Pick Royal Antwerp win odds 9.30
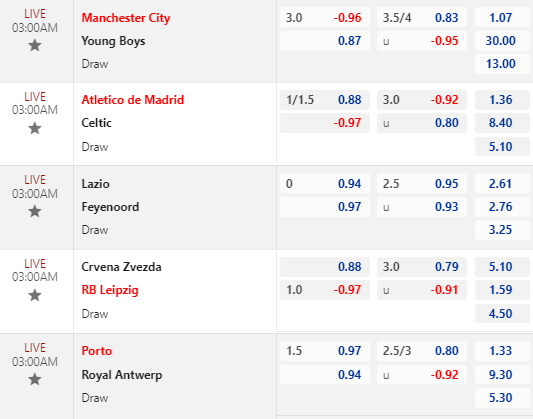Viewport: 533px width, 419px height. pyautogui.click(x=502, y=374)
